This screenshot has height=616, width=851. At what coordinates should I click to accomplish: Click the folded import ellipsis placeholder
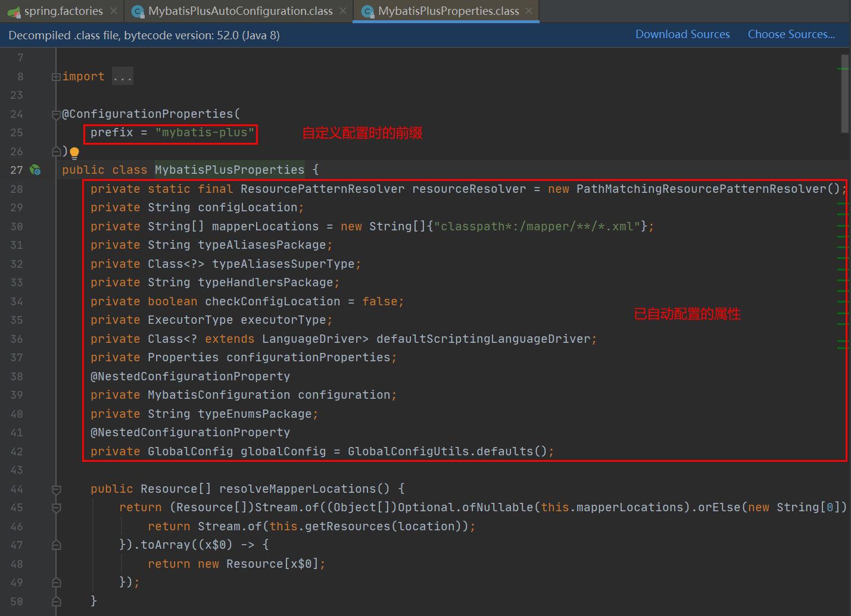tap(123, 77)
